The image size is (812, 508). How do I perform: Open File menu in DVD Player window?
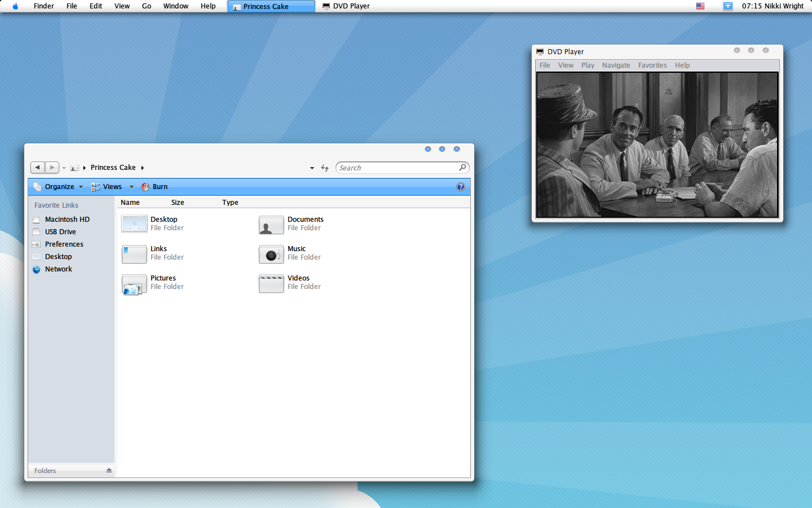pos(545,65)
